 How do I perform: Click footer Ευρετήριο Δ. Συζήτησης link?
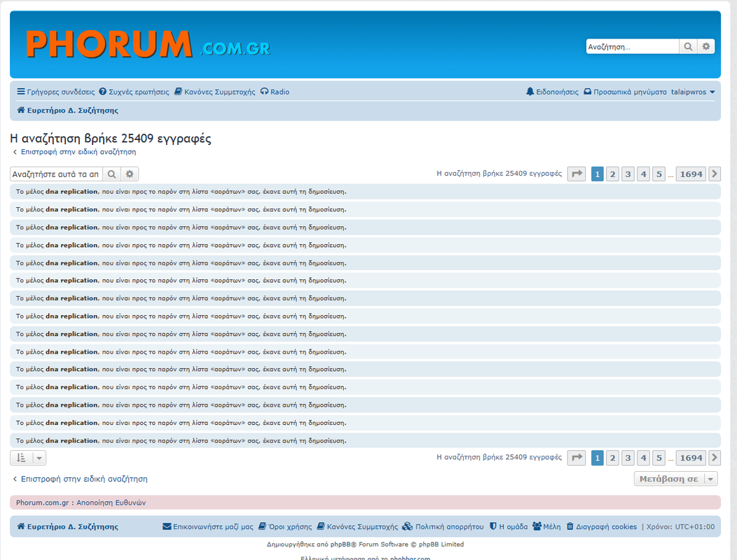pyautogui.click(x=68, y=526)
